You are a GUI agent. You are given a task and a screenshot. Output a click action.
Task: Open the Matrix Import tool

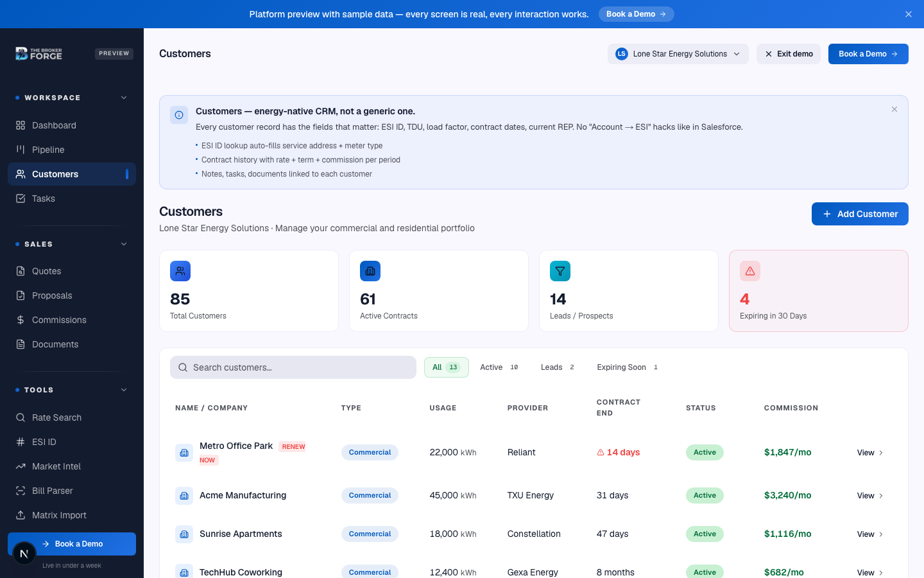coord(72,515)
